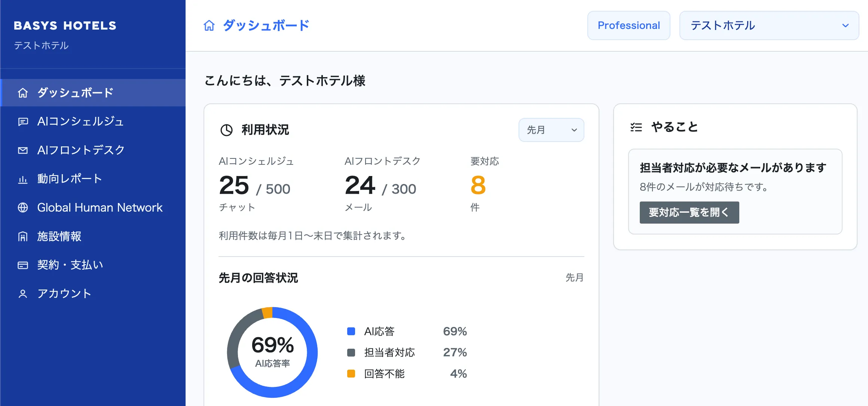The height and width of the screenshot is (406, 868).
Task: Click the こんにちは、テストホテル様 greeting
Action: click(x=285, y=81)
